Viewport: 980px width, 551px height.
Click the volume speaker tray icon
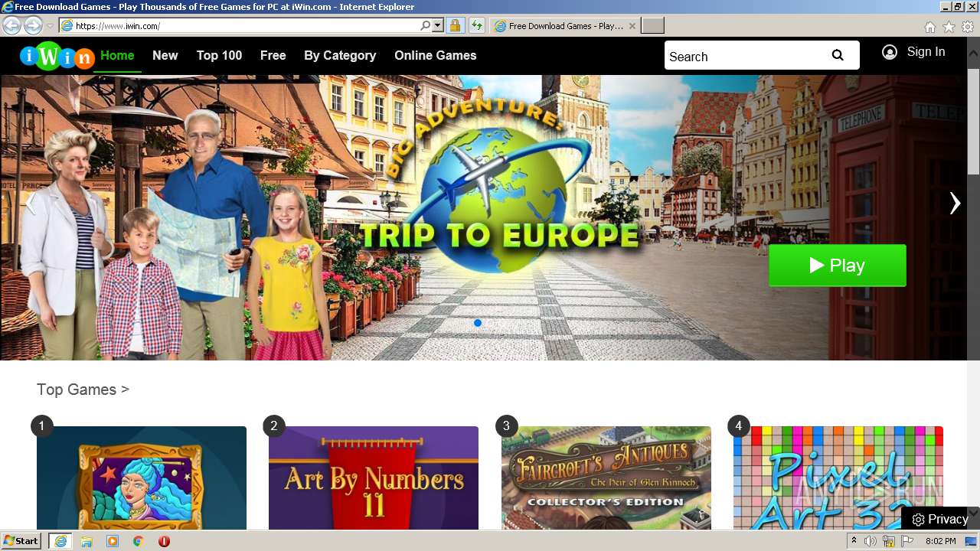(x=871, y=541)
